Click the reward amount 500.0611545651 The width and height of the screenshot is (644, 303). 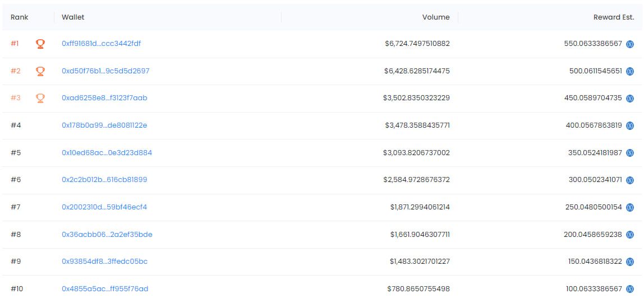coord(596,71)
